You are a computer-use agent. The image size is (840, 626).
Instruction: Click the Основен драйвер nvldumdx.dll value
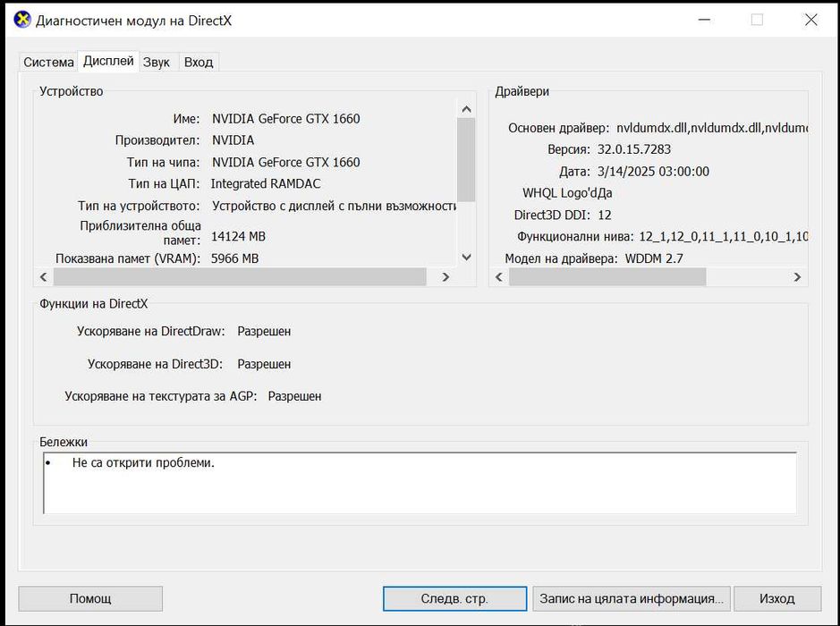click(x=712, y=128)
